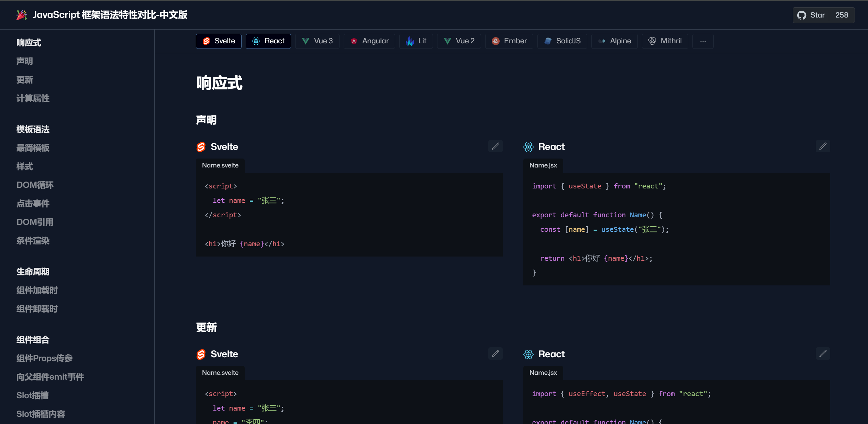The width and height of the screenshot is (868, 424).
Task: Click edit pencil for React 声明 snippet
Action: coord(823,146)
